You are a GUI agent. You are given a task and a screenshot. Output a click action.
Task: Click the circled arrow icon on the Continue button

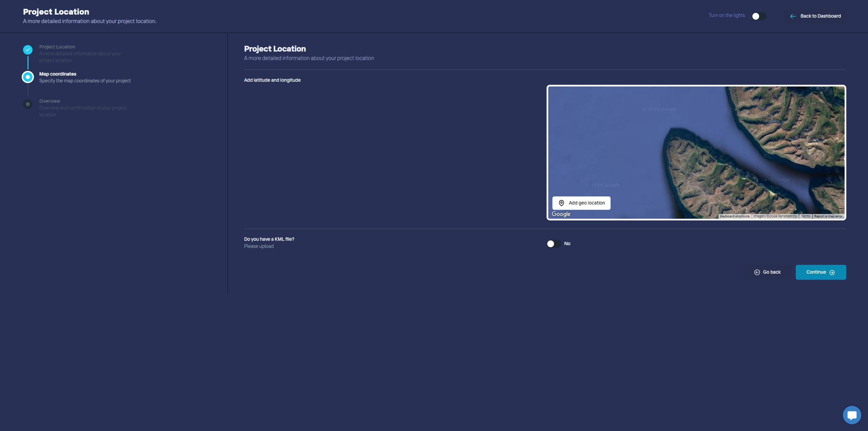coord(832,273)
